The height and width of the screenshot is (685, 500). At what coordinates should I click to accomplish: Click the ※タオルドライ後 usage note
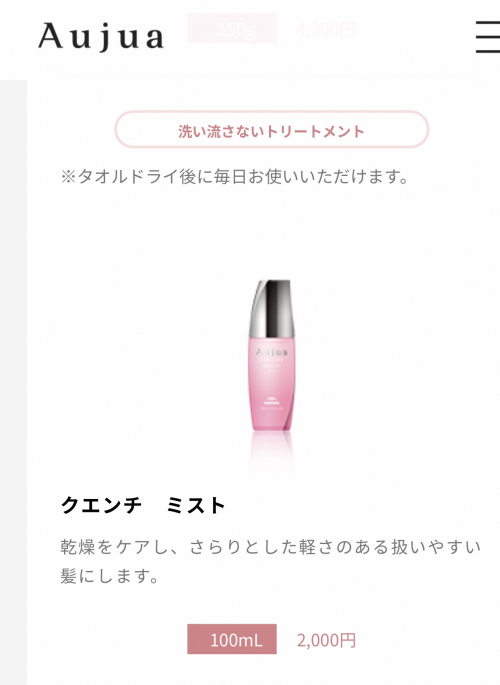[235, 177]
